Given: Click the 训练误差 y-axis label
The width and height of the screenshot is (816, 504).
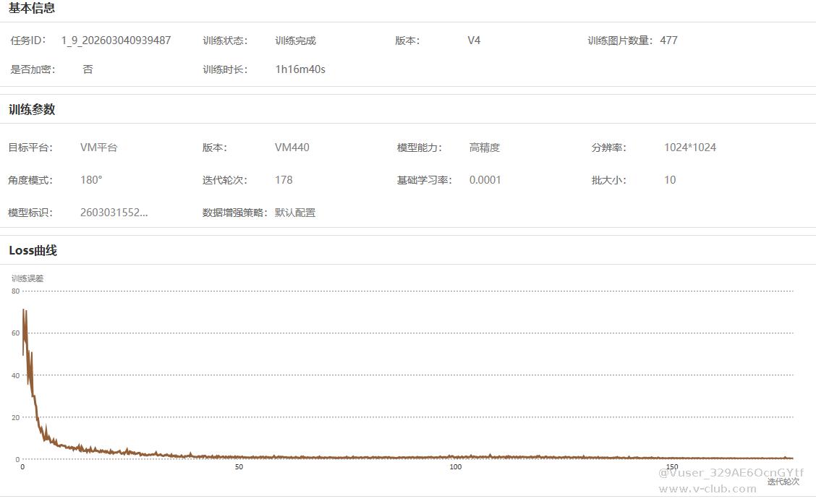Looking at the screenshot, I should pos(27,278).
